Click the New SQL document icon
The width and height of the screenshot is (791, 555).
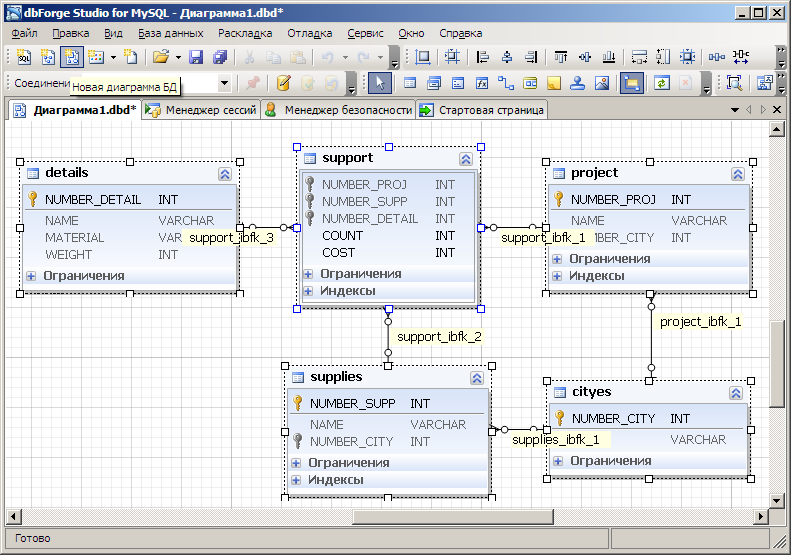click(23, 57)
